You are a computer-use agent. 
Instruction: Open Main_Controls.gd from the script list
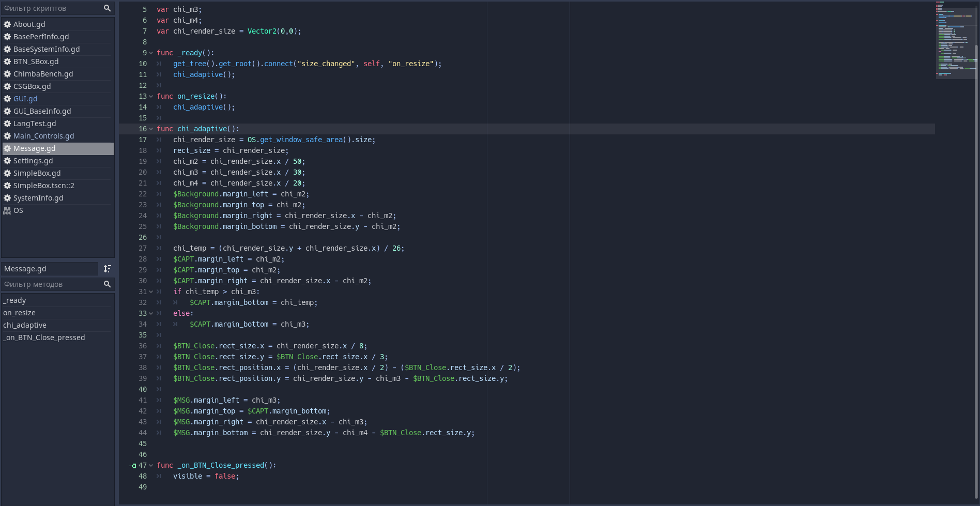(43, 136)
